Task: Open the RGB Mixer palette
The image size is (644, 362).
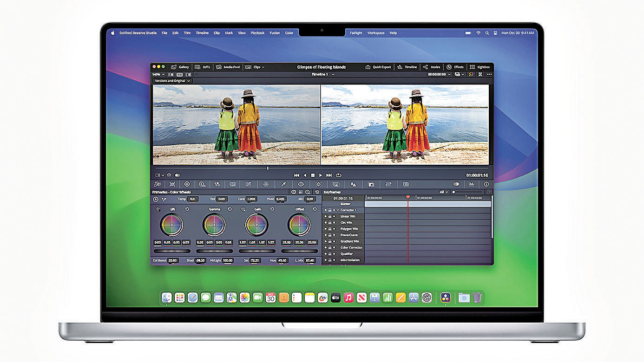Action: click(x=217, y=184)
